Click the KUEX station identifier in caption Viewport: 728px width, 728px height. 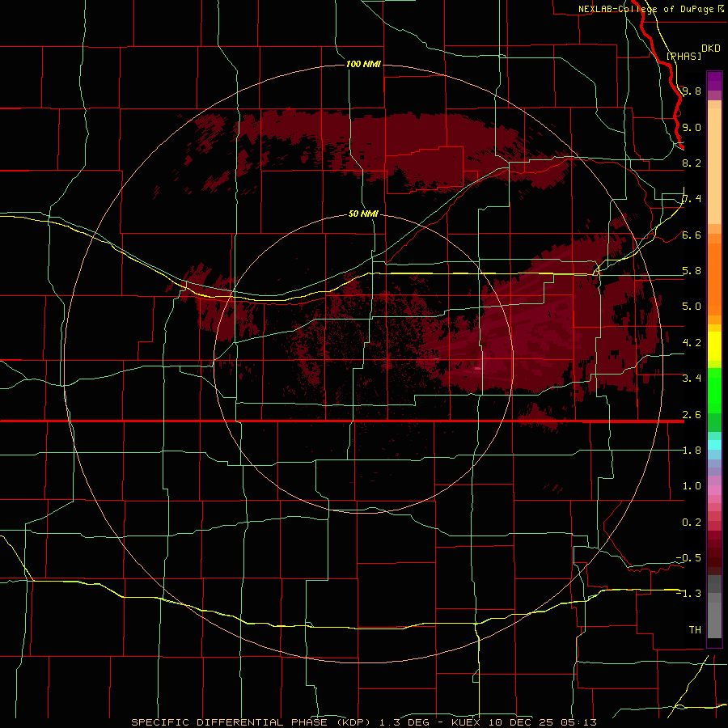[466, 722]
